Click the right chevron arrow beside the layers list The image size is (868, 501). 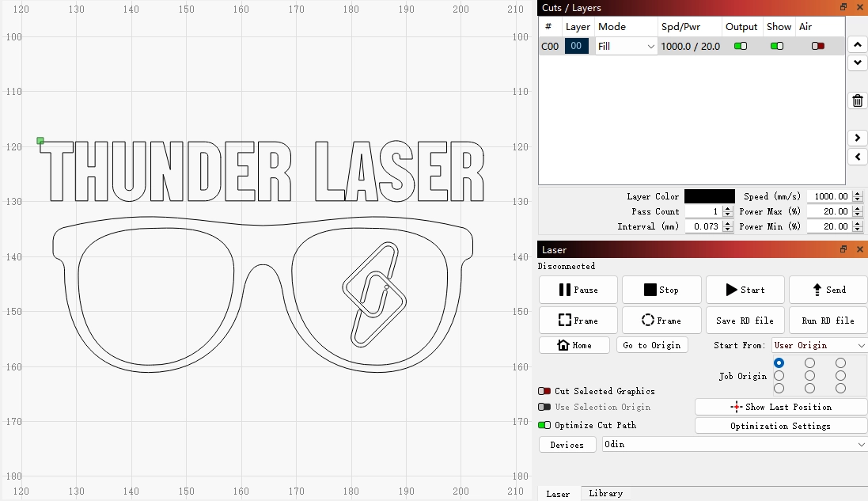point(858,138)
